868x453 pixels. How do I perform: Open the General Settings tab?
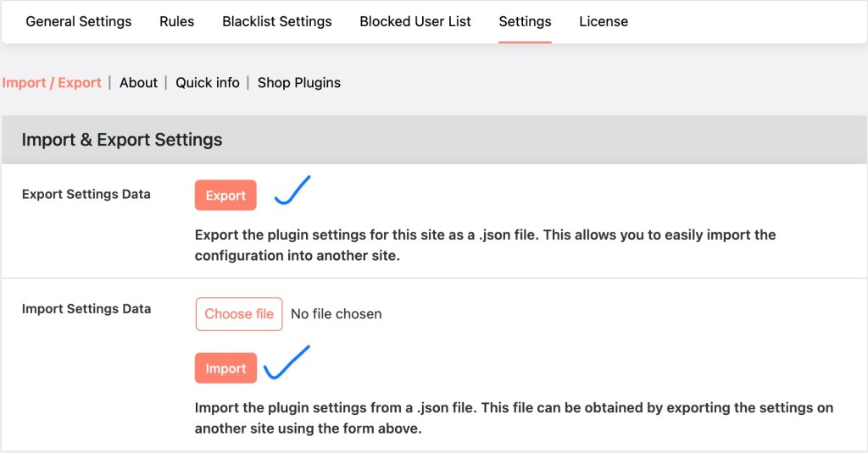coord(79,21)
